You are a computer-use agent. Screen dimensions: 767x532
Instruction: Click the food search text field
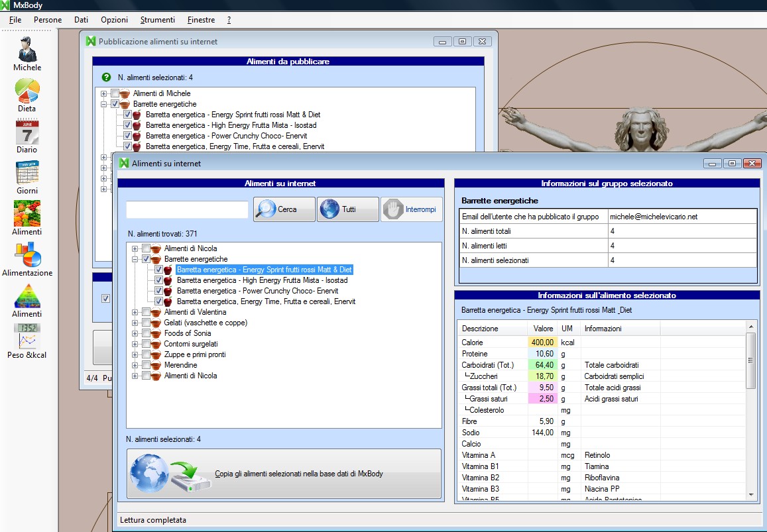[x=187, y=209]
